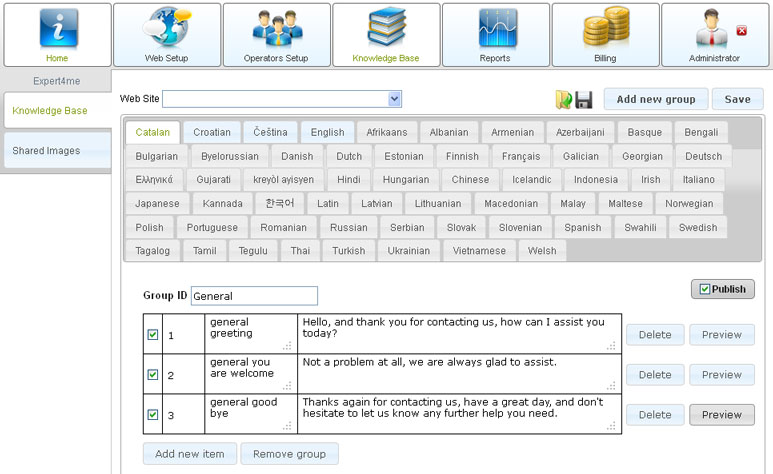Viewport: 773px width, 474px height.
Task: Open the Ελληνικά language tab
Action: click(x=154, y=180)
